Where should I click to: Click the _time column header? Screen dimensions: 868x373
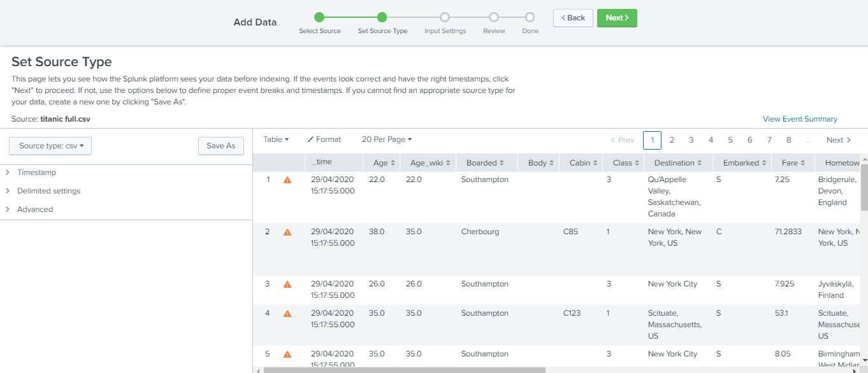pyautogui.click(x=322, y=162)
